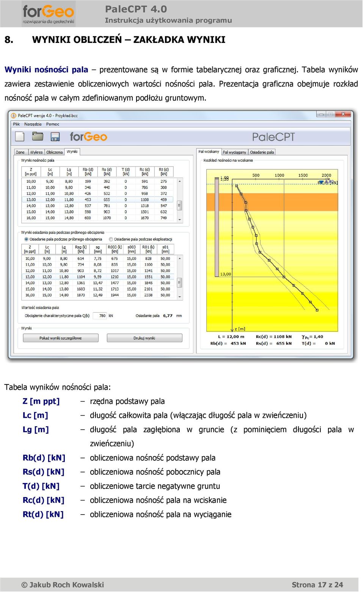Viewport: 364px width, 592px height.
Task: Click Wyniki nośności pala blue heading text
Action: [x=46, y=70]
